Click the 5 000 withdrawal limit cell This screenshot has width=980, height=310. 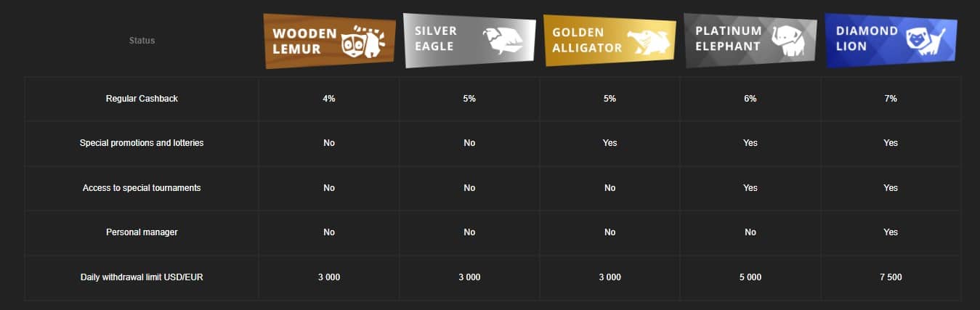tap(750, 277)
